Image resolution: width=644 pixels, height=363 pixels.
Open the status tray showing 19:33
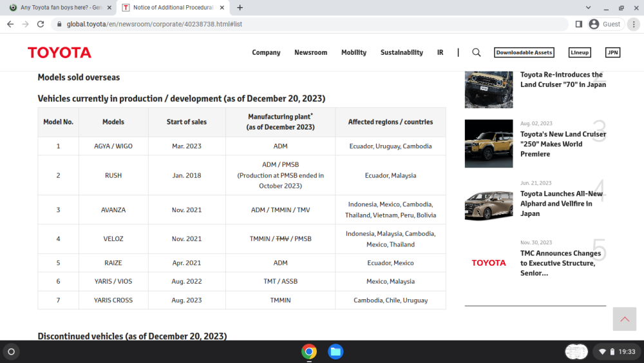pos(617,352)
